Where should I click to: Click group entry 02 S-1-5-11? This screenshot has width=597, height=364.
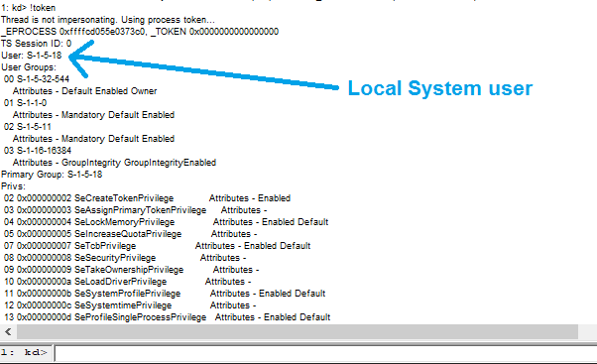click(x=27, y=127)
